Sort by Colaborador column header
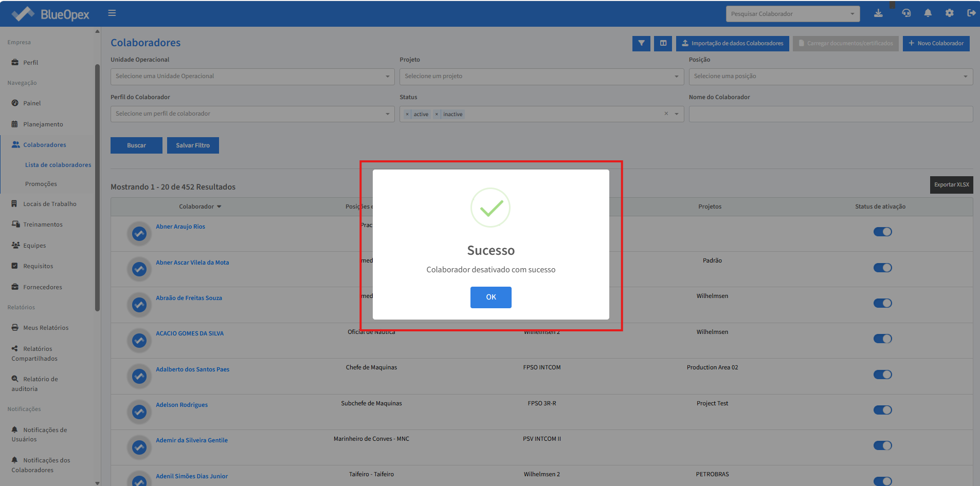Screen dimensions: 980x486 (200, 207)
